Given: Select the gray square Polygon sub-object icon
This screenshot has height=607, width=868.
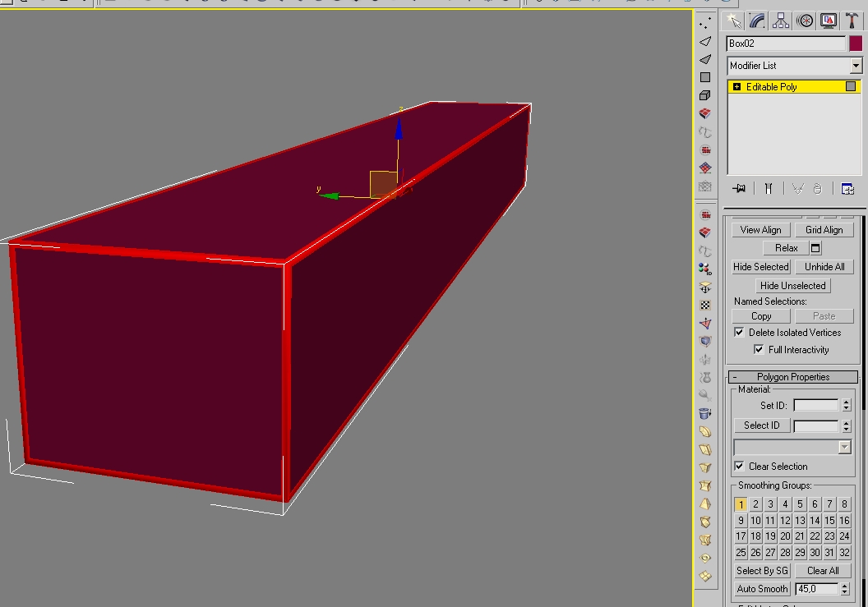Looking at the screenshot, I should [x=704, y=77].
